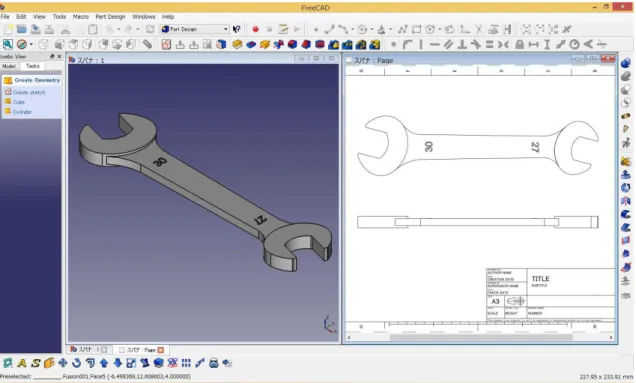Screen dimensions: 636x383
Task: Select the sketcher polyline tool
Action: tap(402, 29)
